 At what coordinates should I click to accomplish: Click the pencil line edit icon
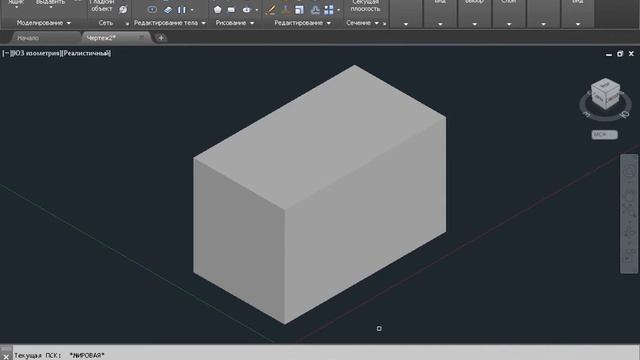[270, 10]
